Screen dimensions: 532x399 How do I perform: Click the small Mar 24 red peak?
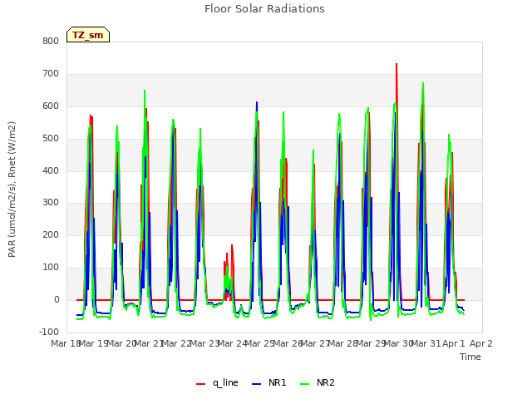(x=232, y=246)
